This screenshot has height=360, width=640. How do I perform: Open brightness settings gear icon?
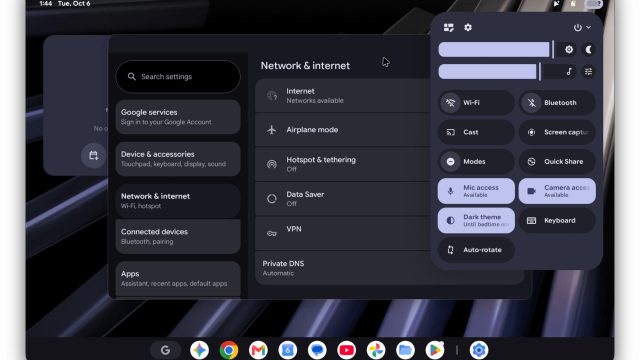569,49
